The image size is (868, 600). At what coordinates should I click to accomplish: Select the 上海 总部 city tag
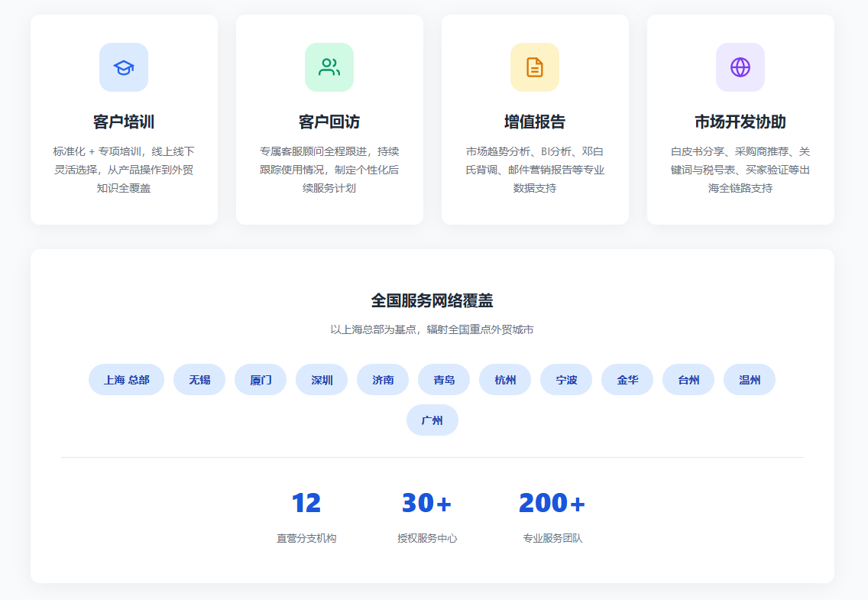126,380
